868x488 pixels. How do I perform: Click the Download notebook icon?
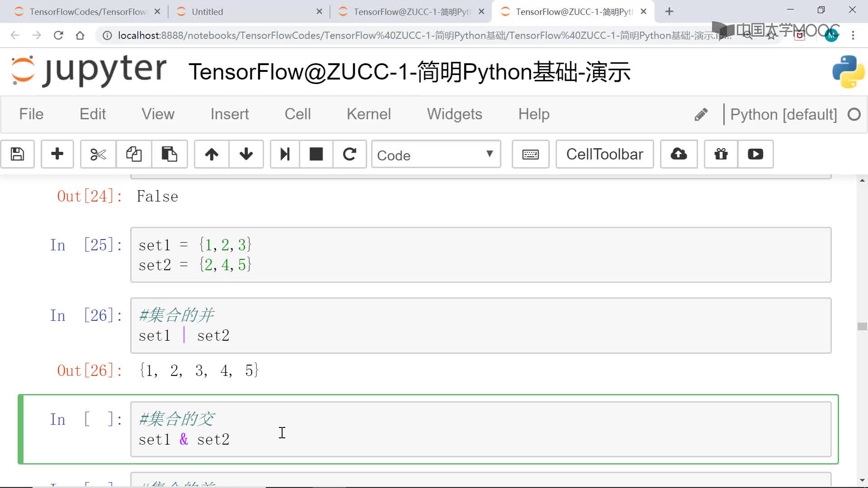(679, 155)
